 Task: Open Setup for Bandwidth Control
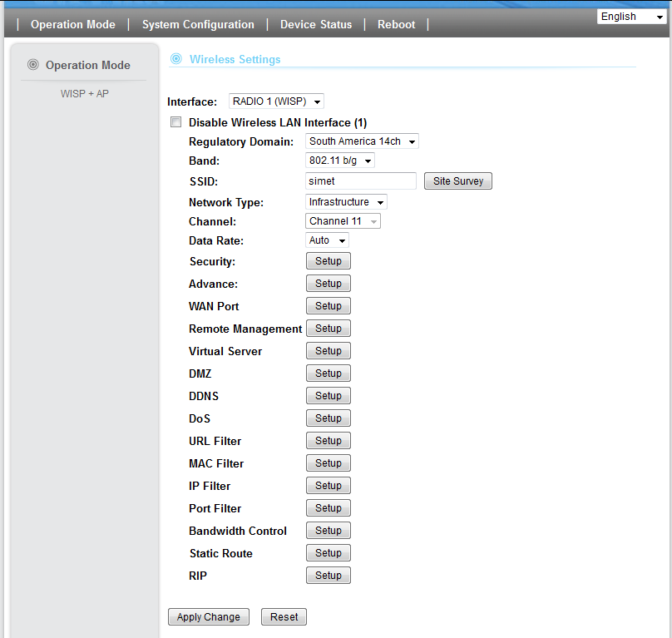(x=329, y=531)
